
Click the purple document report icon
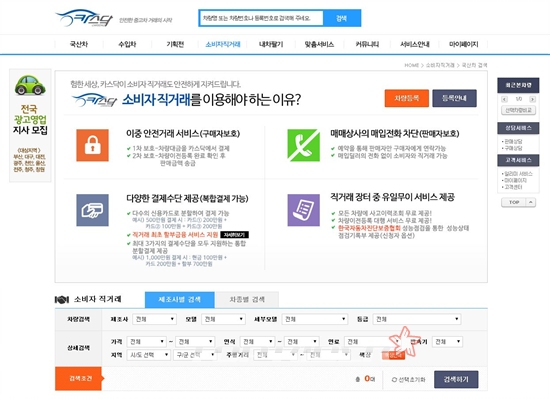point(303,210)
